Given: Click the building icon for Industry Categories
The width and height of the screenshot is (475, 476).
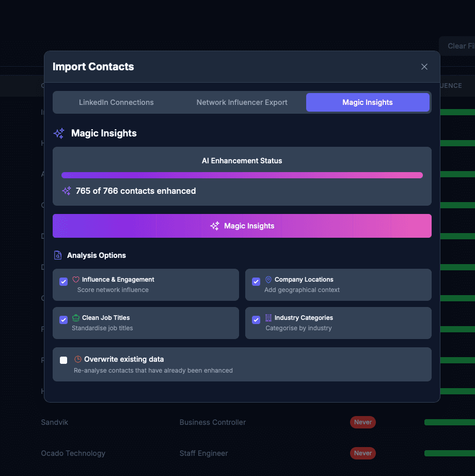Looking at the screenshot, I should (268, 318).
